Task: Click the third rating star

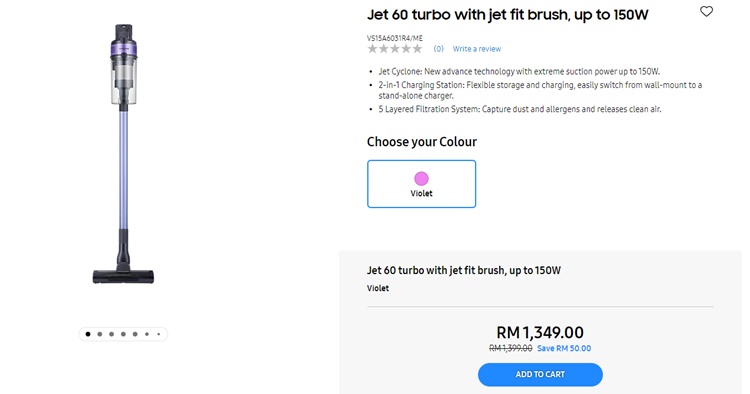Action: point(395,48)
